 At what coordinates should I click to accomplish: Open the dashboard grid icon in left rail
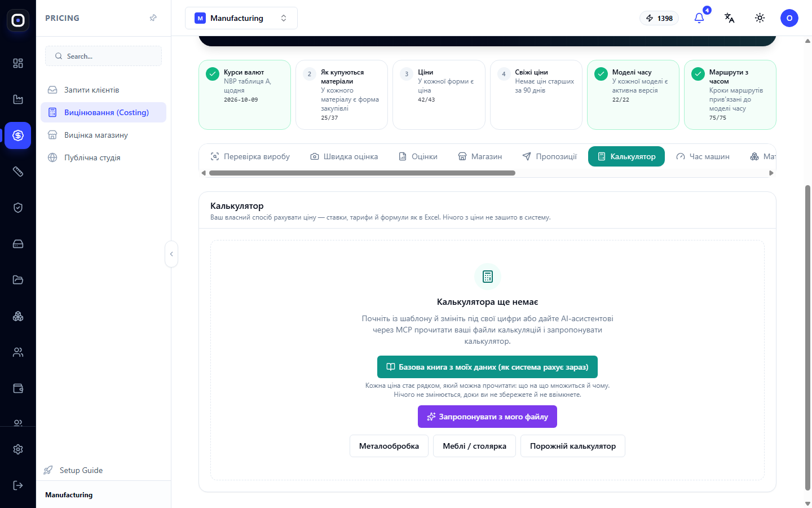[x=18, y=63]
